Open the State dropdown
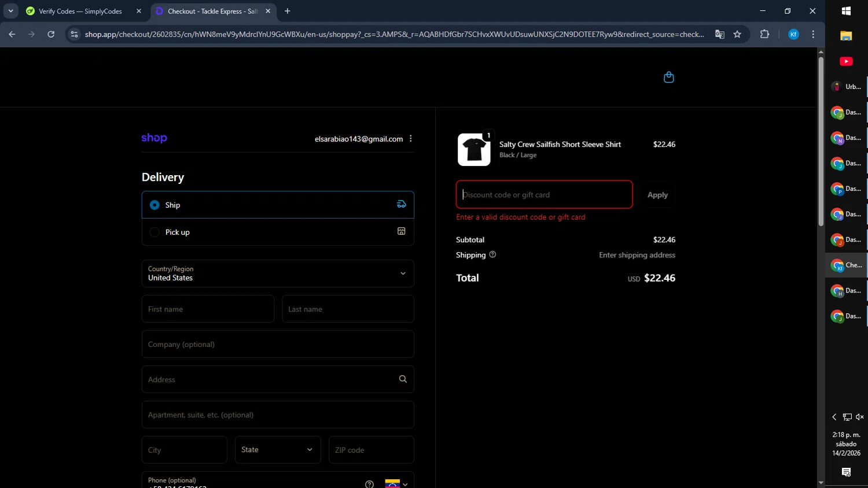Screen dimensions: 868x488 [278, 450]
